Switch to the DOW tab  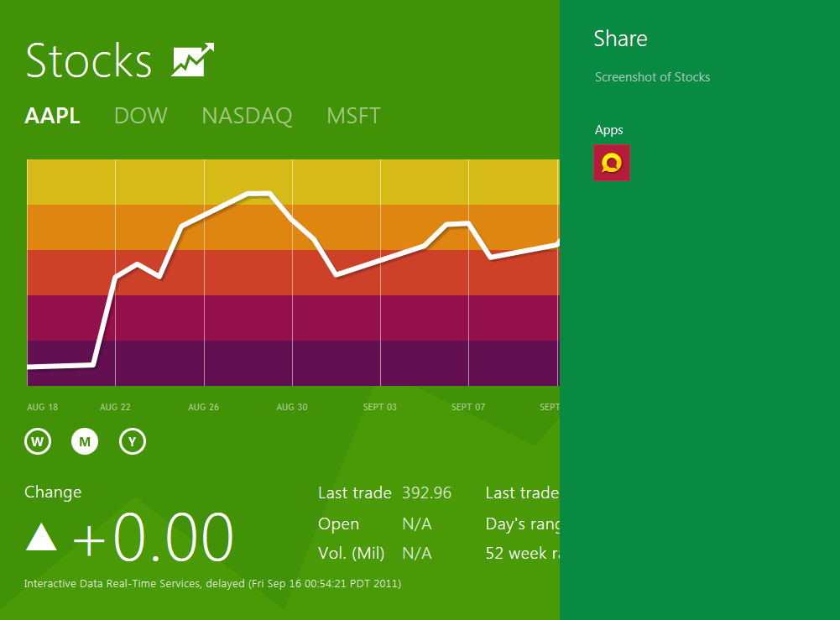click(x=141, y=116)
